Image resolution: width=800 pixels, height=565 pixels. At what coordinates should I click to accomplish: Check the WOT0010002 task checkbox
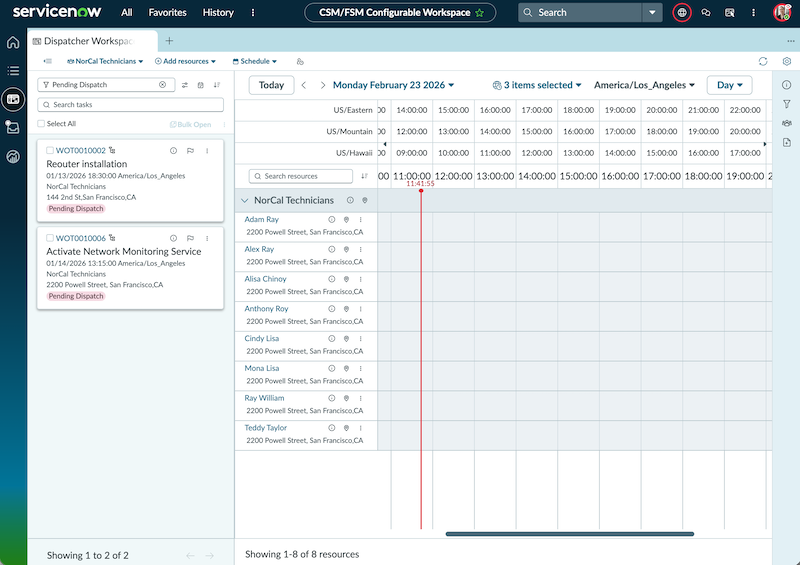(x=49, y=151)
